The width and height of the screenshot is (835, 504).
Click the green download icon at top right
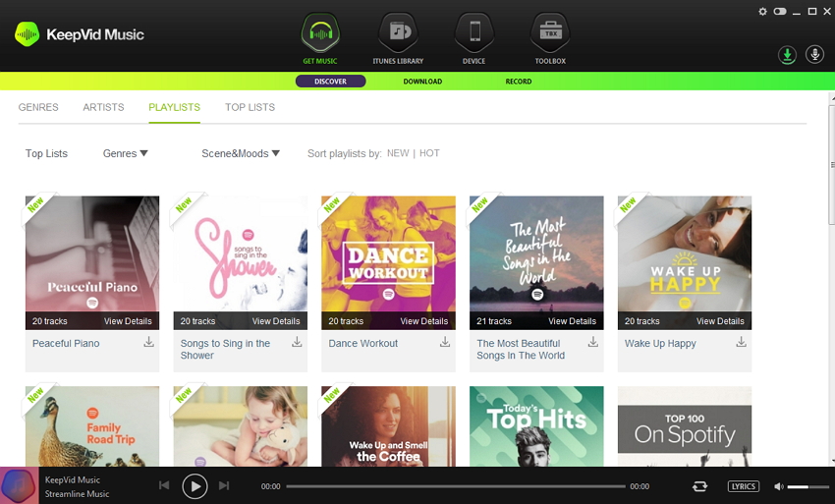coord(787,55)
